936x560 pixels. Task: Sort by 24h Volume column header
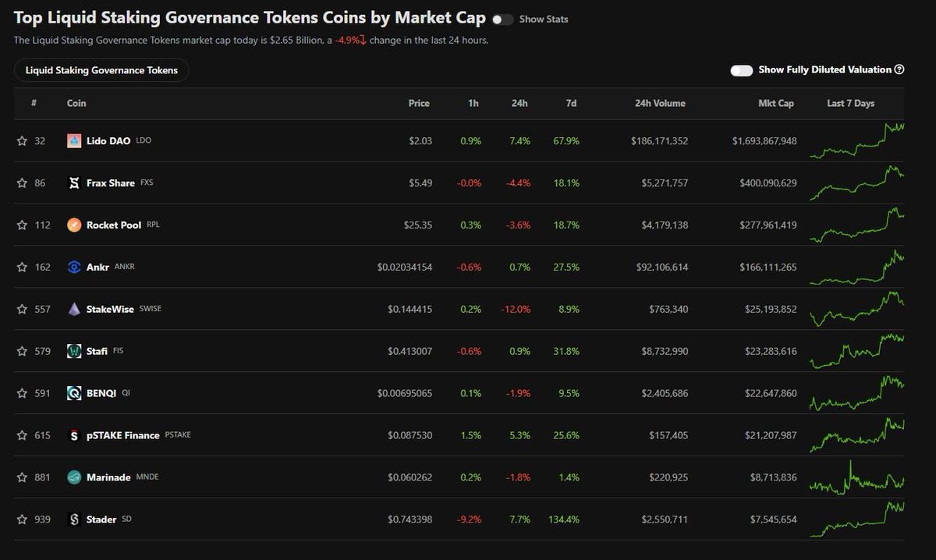[x=660, y=103]
